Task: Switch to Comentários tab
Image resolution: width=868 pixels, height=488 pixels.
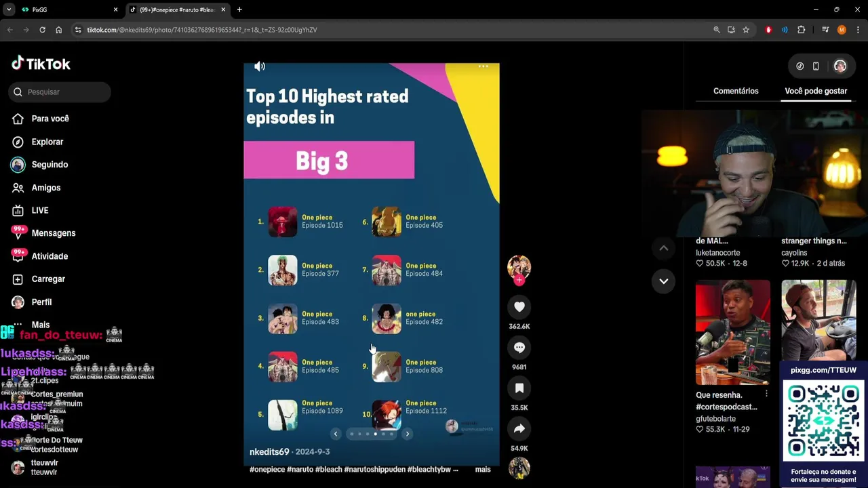Action: (736, 91)
